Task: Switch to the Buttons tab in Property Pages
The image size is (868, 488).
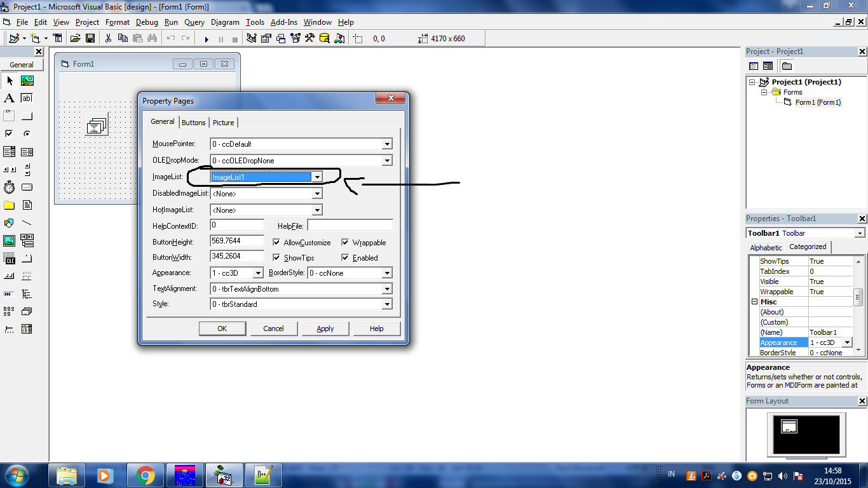Action: coord(193,122)
